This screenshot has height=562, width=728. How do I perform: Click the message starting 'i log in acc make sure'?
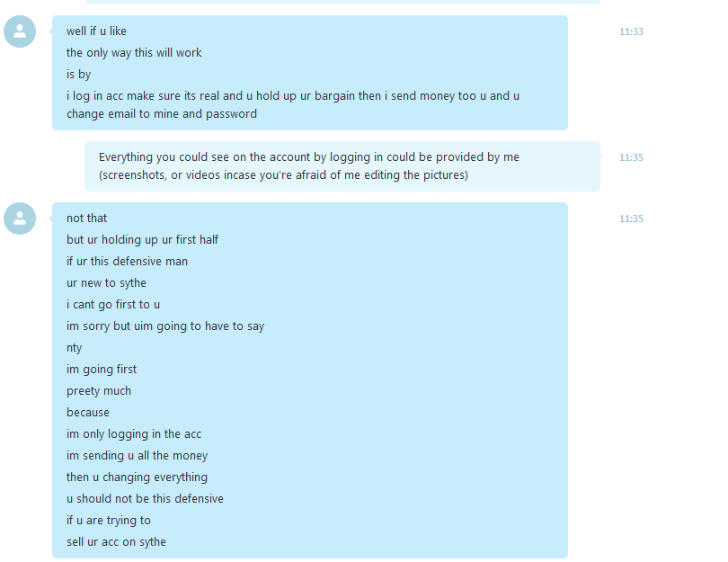pyautogui.click(x=293, y=104)
